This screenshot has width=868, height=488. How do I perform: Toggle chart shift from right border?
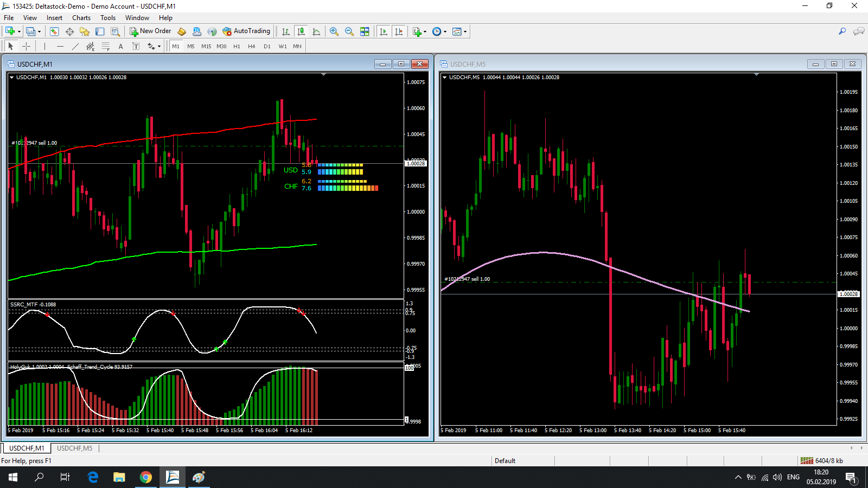click(x=399, y=31)
